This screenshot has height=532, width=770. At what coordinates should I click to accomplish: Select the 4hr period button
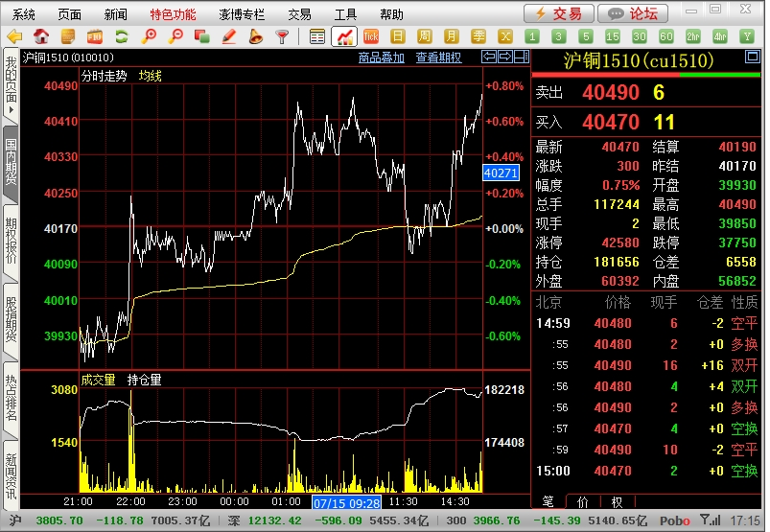[720, 36]
